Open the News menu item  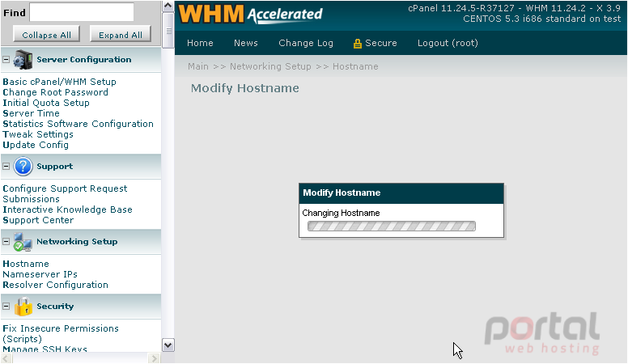click(245, 43)
